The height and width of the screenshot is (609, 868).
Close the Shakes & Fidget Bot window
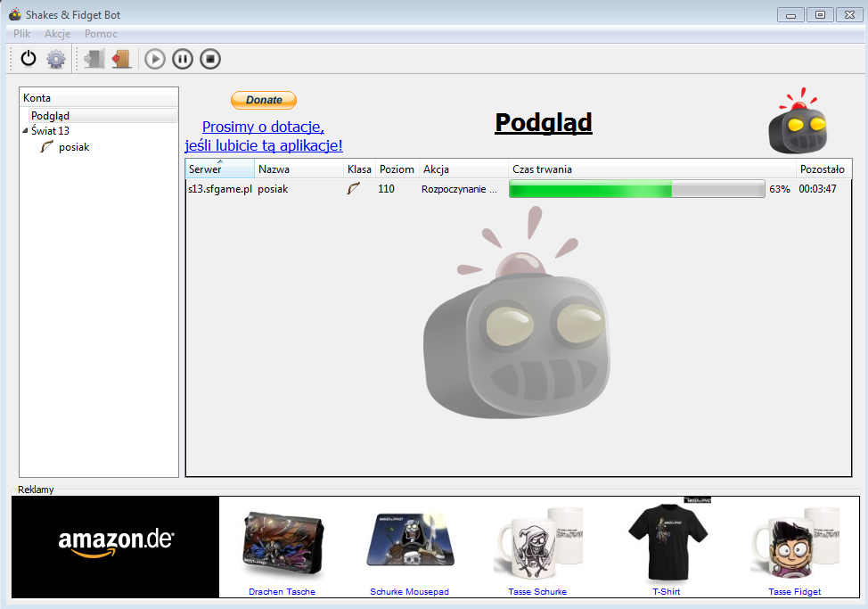click(x=850, y=15)
